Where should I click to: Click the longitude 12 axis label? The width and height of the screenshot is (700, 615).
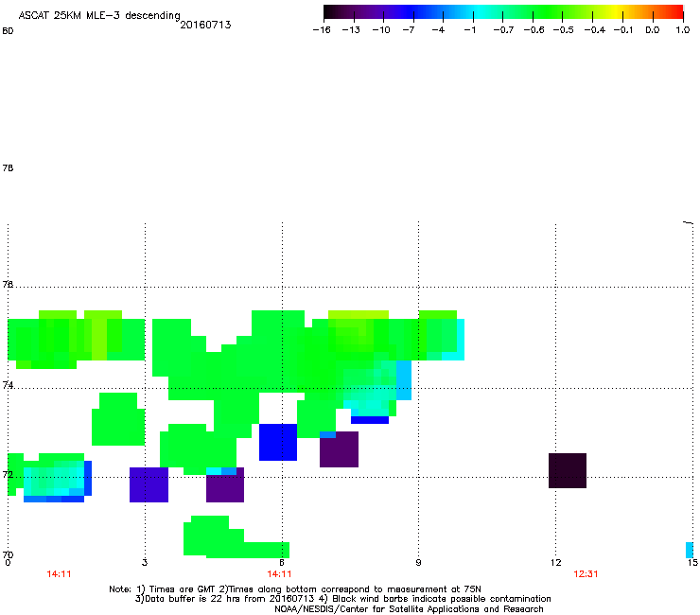(x=556, y=562)
